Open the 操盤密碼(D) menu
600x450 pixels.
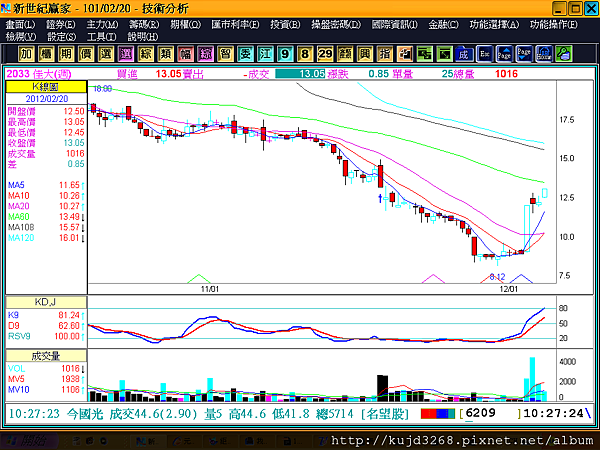point(336,25)
